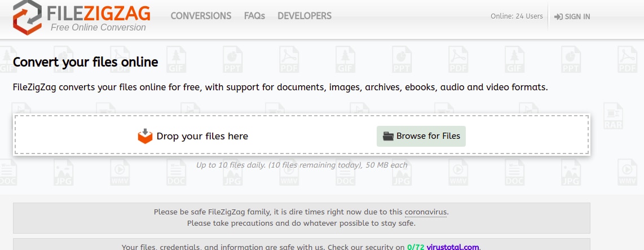Click the sign-in arrow icon
Screen dimensions: 644x250
coord(558,17)
